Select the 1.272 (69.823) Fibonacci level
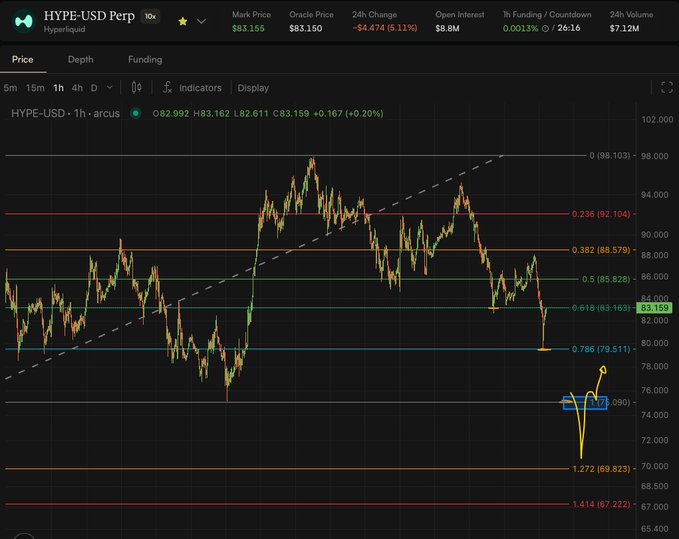Screen dimensions: 679x539 (601, 469)
